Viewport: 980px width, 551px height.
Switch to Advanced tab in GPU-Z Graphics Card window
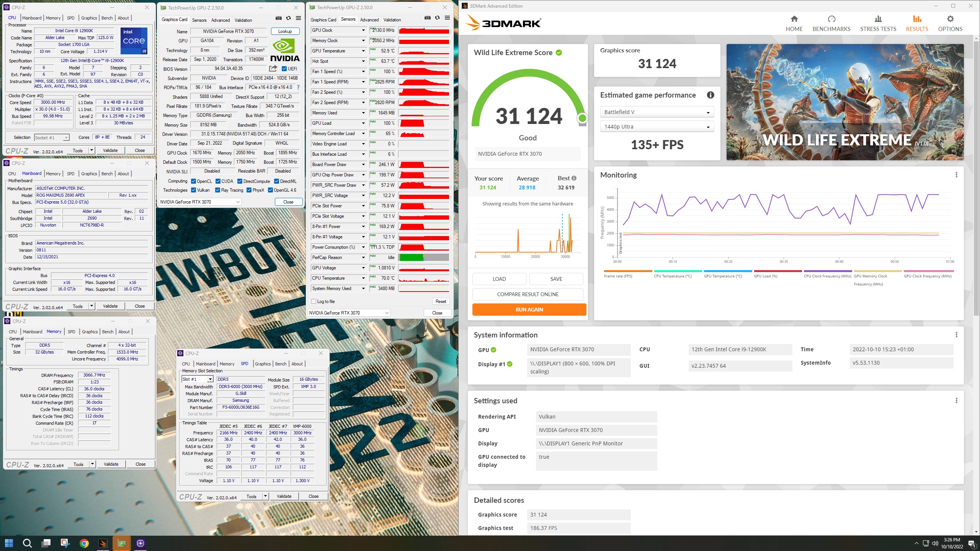[x=220, y=20]
